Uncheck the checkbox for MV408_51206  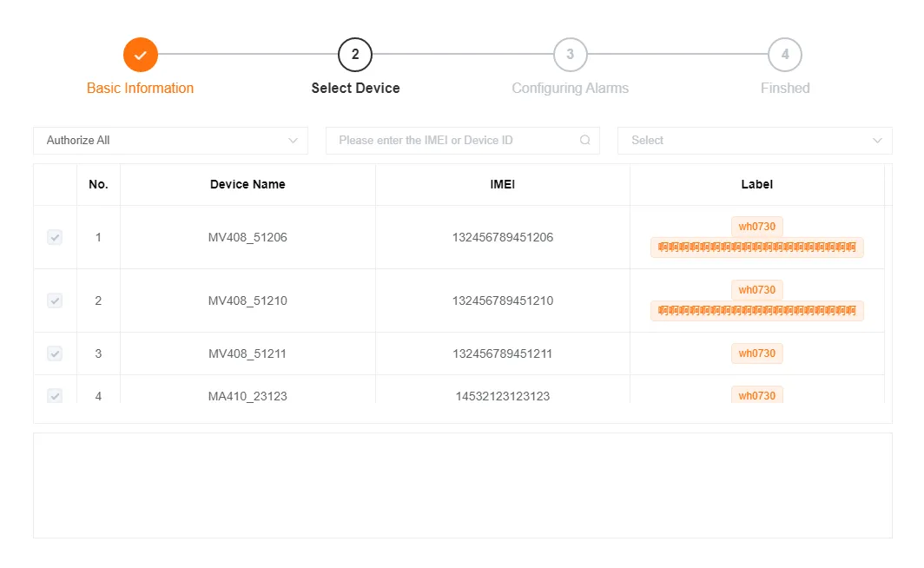(x=55, y=237)
